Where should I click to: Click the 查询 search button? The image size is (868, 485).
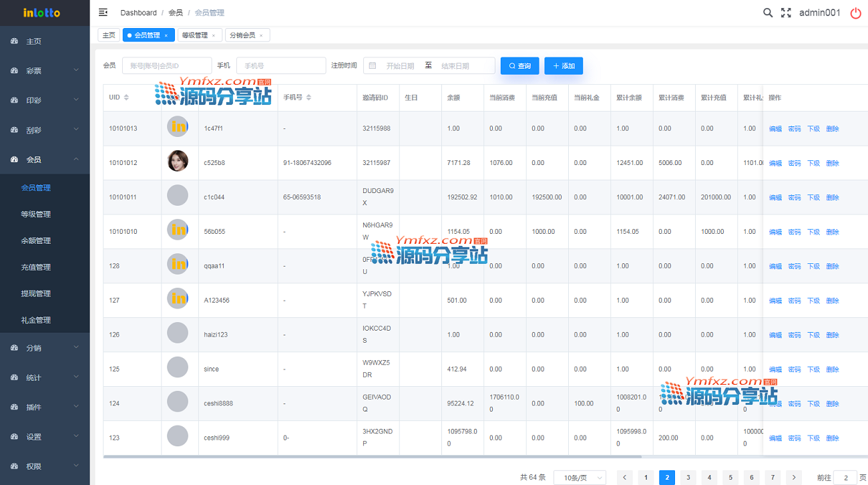tap(519, 65)
